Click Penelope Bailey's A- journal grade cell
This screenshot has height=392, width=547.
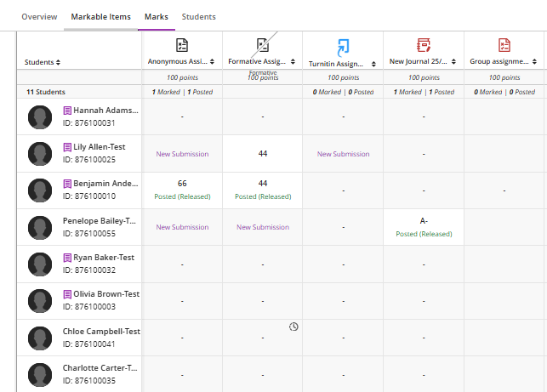(x=424, y=226)
